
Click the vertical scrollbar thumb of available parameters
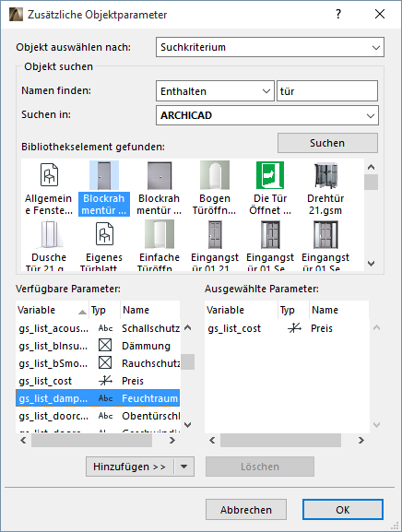[x=187, y=361]
